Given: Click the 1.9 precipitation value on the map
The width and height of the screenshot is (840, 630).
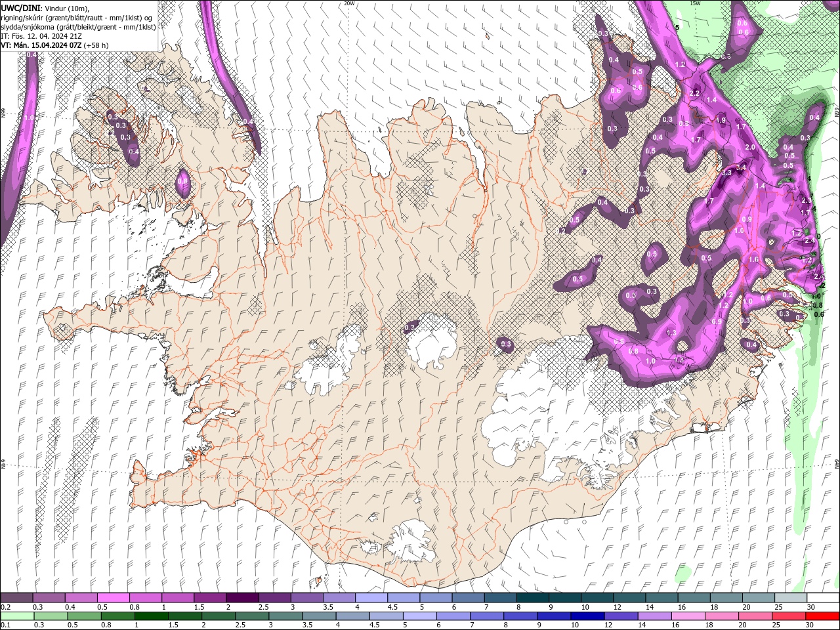Looking at the screenshot, I should pos(721,120).
